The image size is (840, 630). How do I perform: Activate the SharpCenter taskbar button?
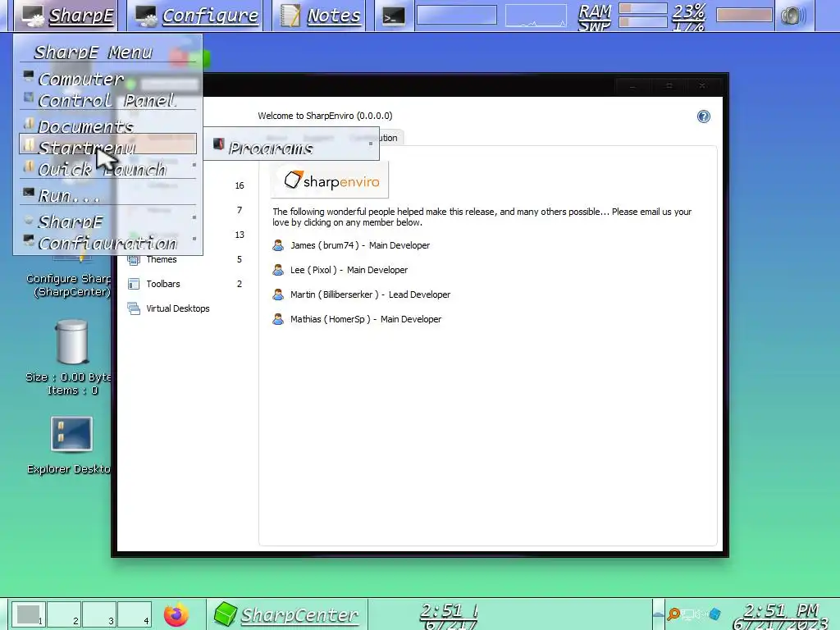tap(286, 614)
